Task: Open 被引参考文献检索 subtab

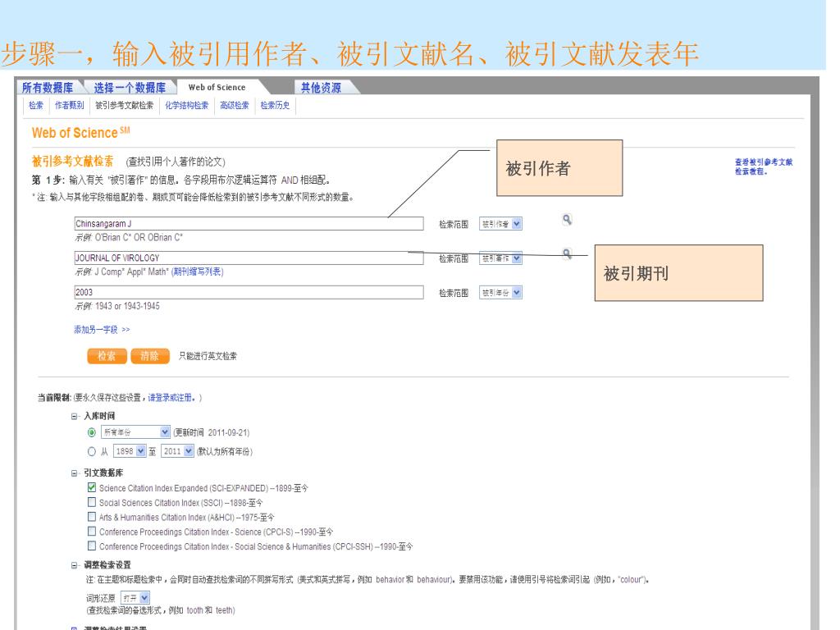Action: 125,105
